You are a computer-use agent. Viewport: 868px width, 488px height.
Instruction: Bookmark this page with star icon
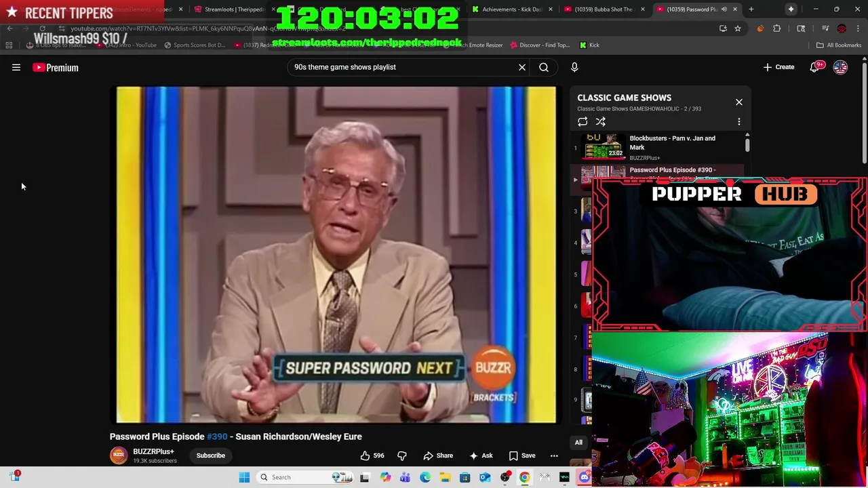tap(738, 28)
